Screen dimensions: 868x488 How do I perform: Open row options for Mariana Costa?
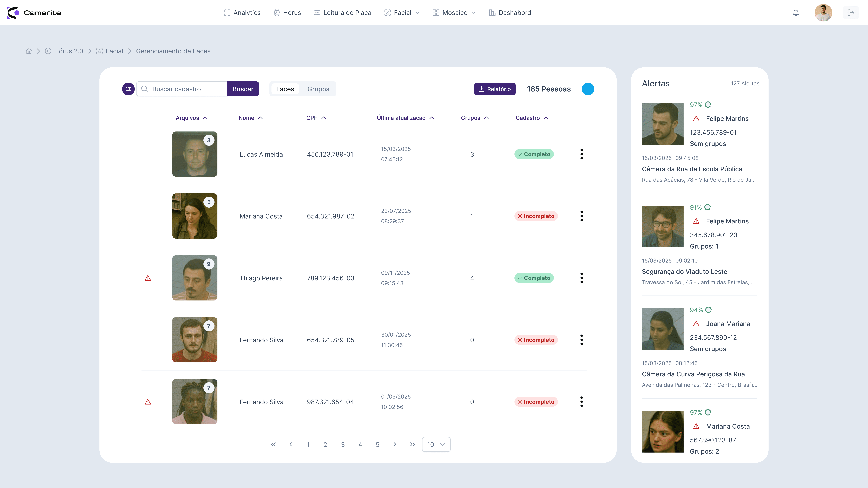[582, 216]
